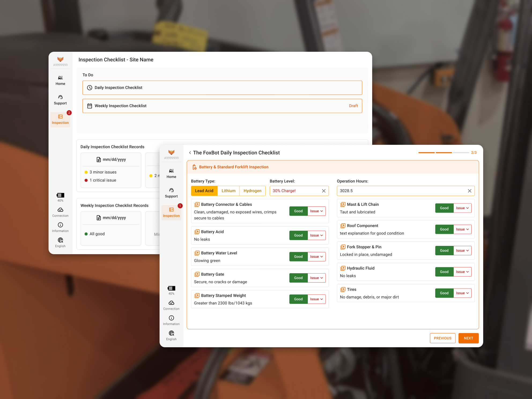Viewport: 532px width, 399px height.
Task: Open Home in back window sidebar
Action: (x=60, y=80)
